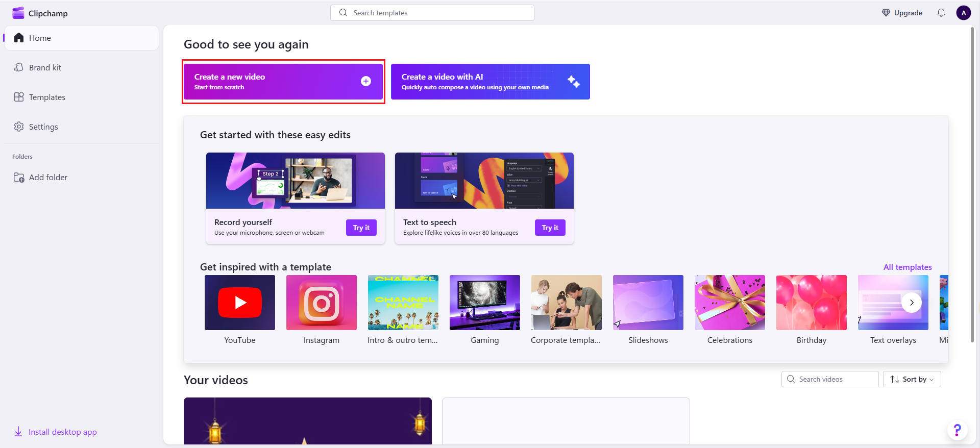Open Brand kit in the sidebar
This screenshot has height=448, width=980.
(x=82, y=67)
